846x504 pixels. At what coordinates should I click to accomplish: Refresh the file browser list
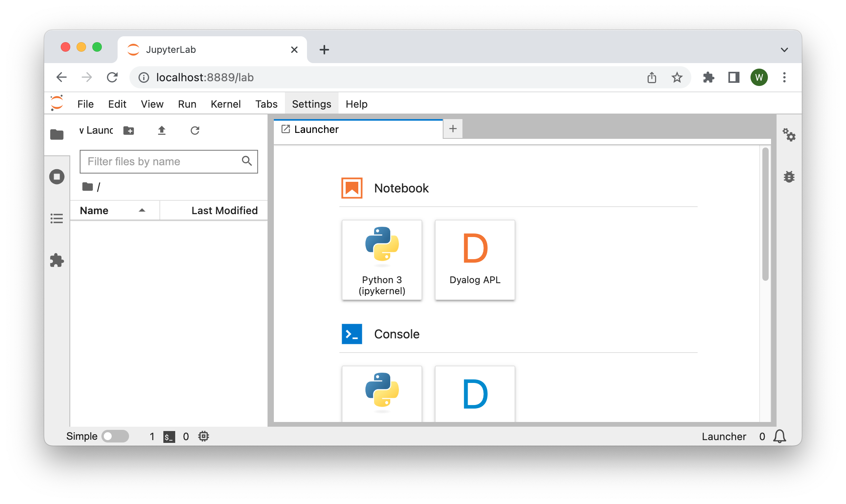coord(195,131)
